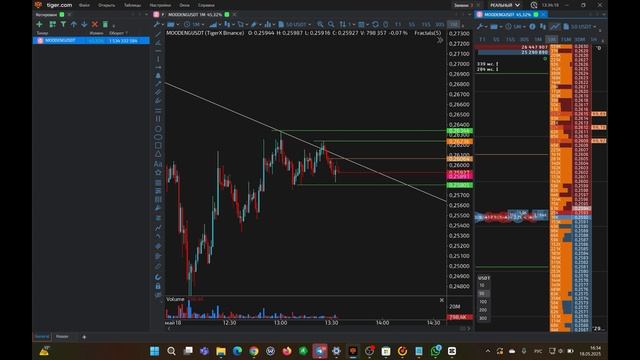Select 1H timeframe in order book panel
Image resolution: width=640 pixels, height=360 pixels.
click(594, 39)
